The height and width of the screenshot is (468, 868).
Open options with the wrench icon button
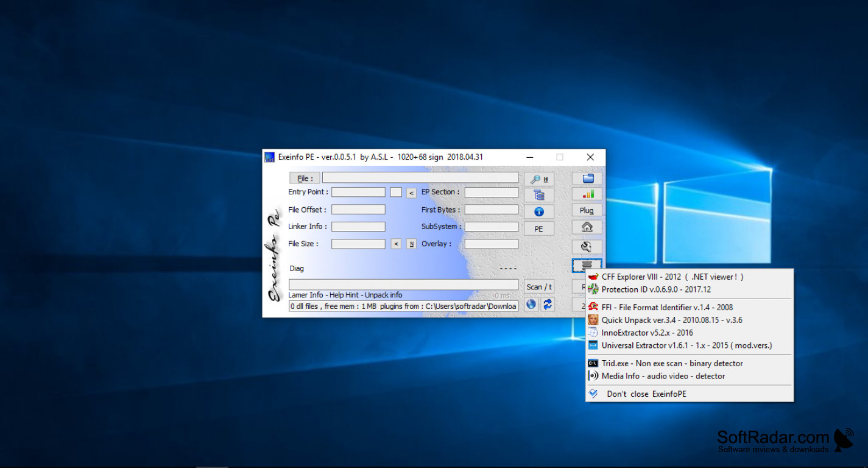coord(587,247)
